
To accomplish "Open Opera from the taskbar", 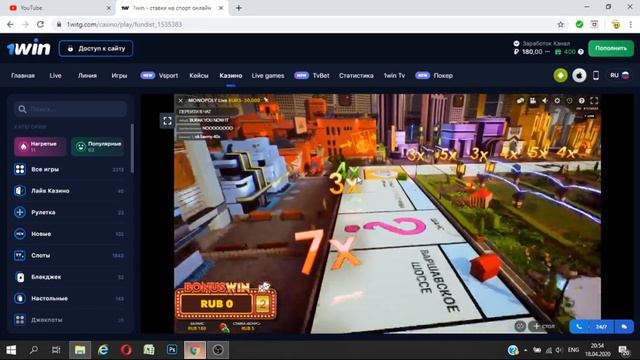I will tap(126, 350).
